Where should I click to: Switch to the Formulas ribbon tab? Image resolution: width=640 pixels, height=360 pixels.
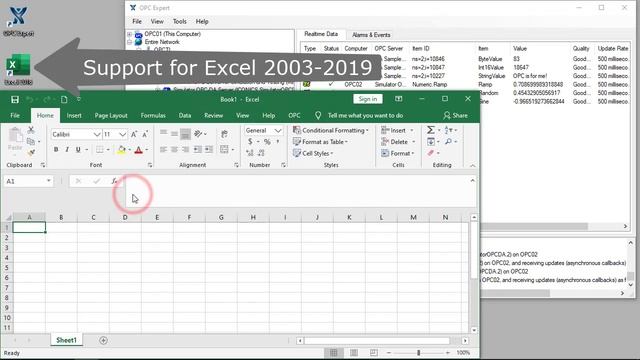point(153,116)
